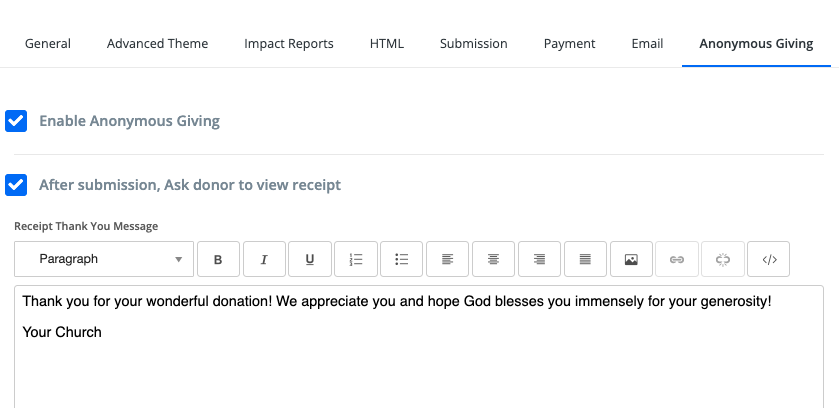Select the Payment tab
Screen dimensions: 839x408
(x=569, y=44)
